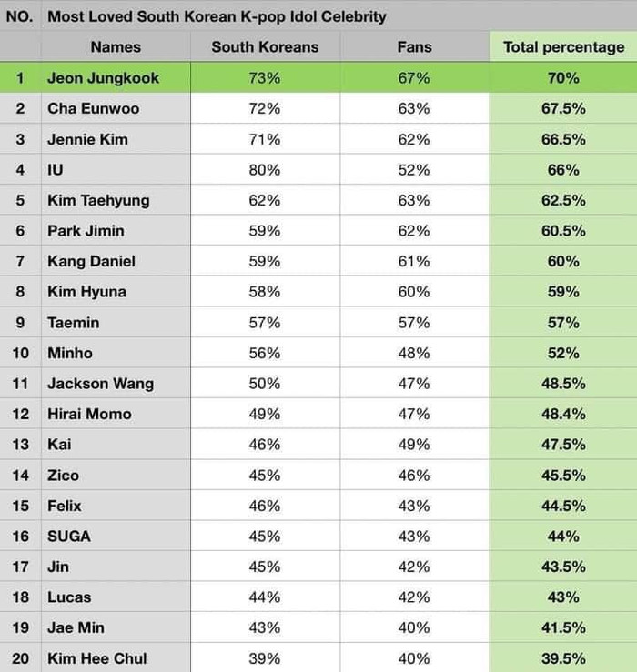Select row number 10 cell
637x672 pixels.
click(21, 353)
